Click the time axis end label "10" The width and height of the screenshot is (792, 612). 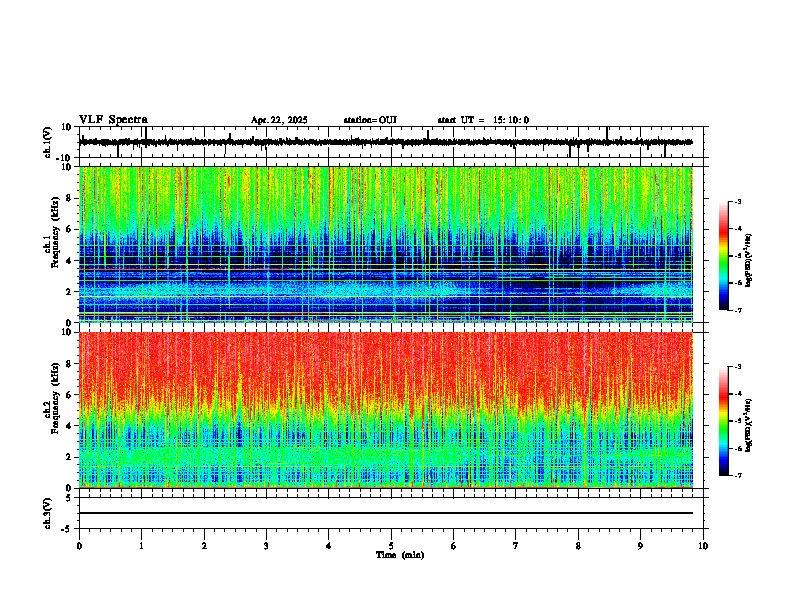[703, 546]
